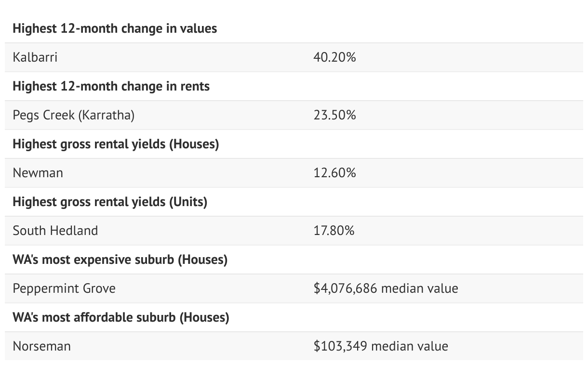Click the 40.20% value
588x365 pixels.
coord(334,57)
